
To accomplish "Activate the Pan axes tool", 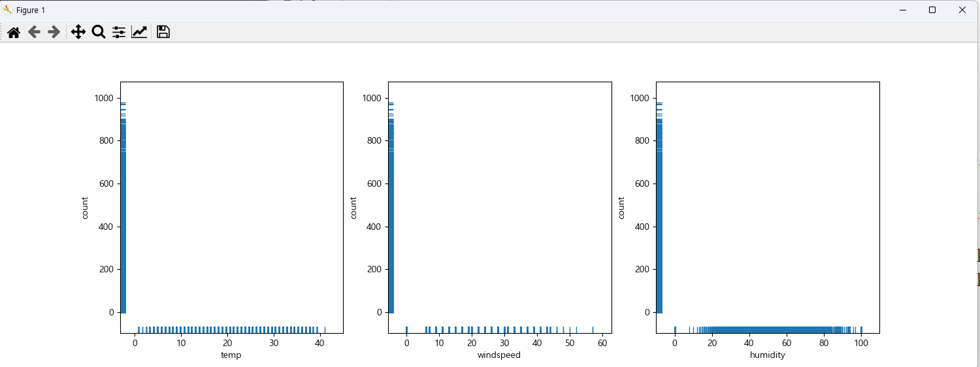I will tap(78, 32).
